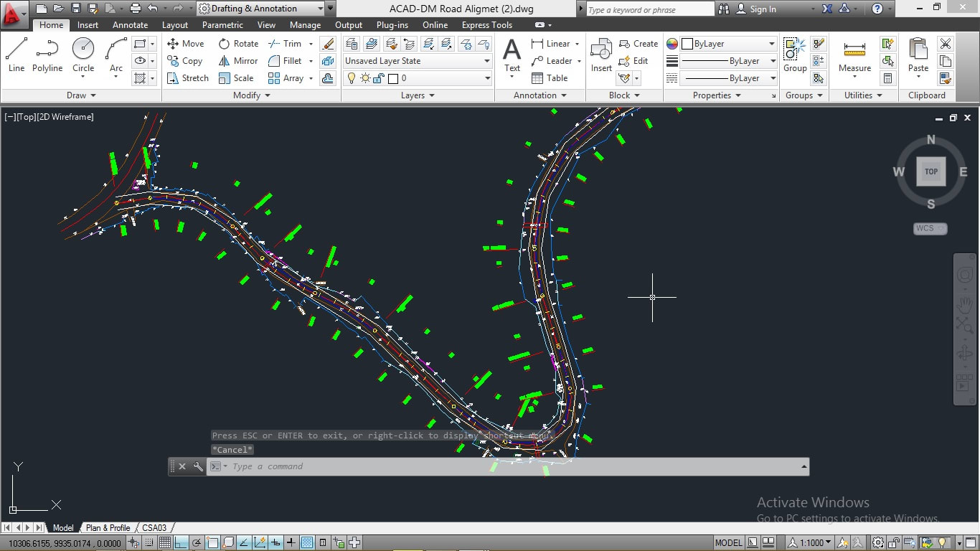This screenshot has height=551, width=980.
Task: Toggle Snap Mode in status bar
Action: tap(150, 543)
